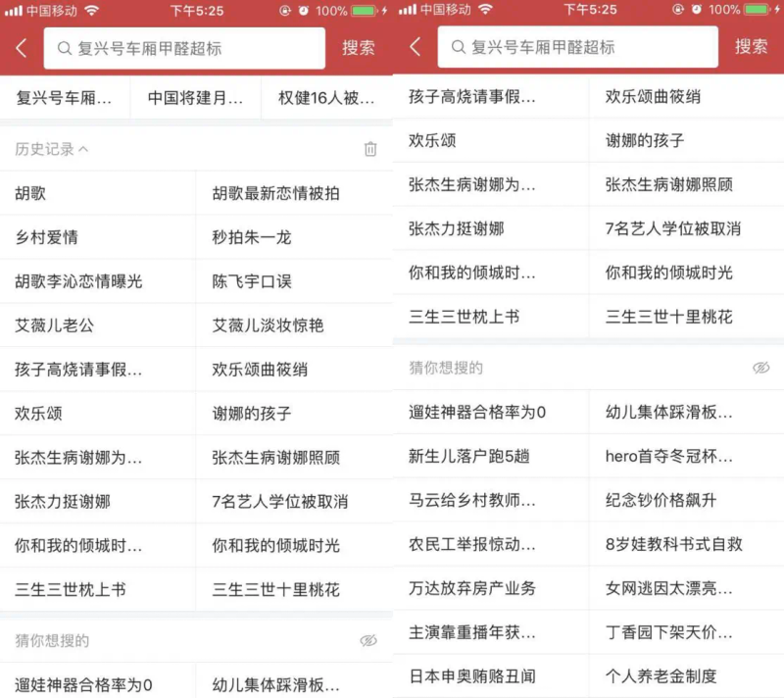Hide 猜你想搜的 suggestions via the crossed-eye icon
784x698 pixels.
point(367,639)
